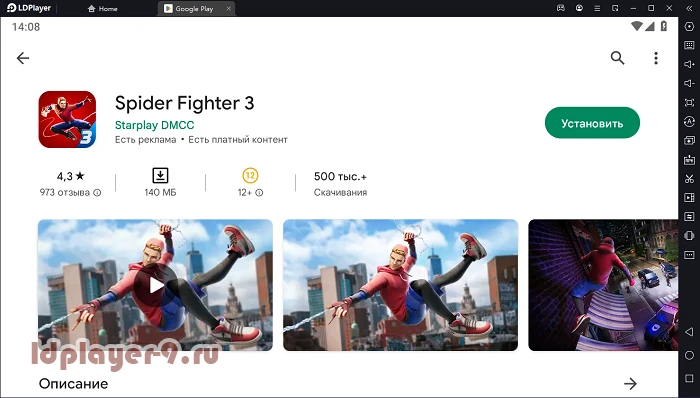Image resolution: width=700 pixels, height=398 pixels.
Task: Click the Есть реклама label
Action: 146,140
